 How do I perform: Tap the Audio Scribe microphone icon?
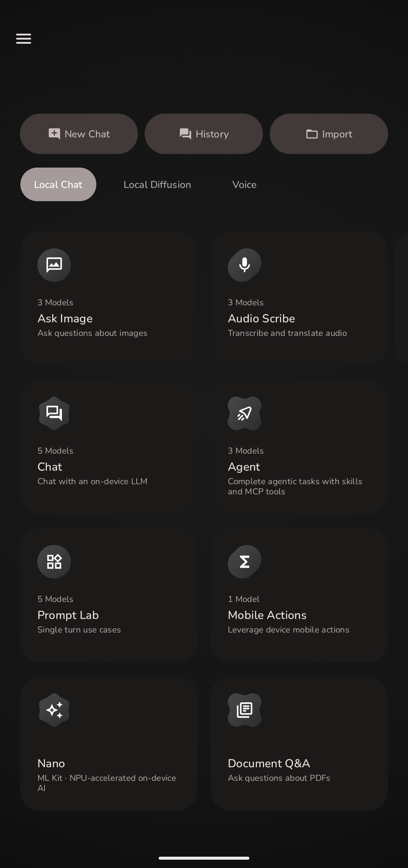[x=244, y=265]
